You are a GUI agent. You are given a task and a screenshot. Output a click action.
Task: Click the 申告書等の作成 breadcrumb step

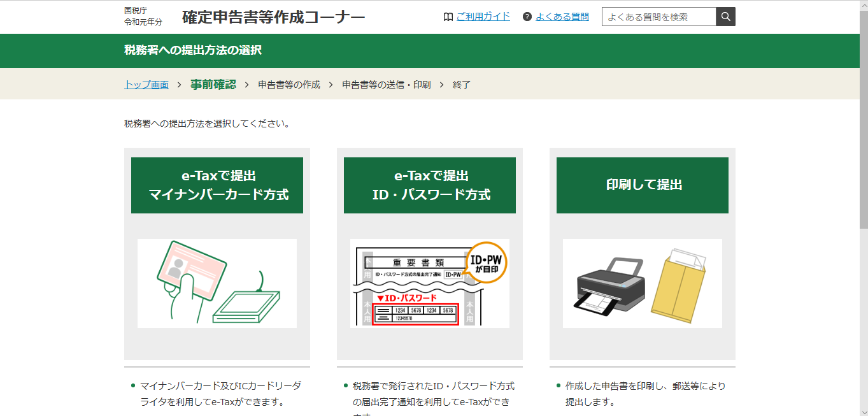point(288,83)
